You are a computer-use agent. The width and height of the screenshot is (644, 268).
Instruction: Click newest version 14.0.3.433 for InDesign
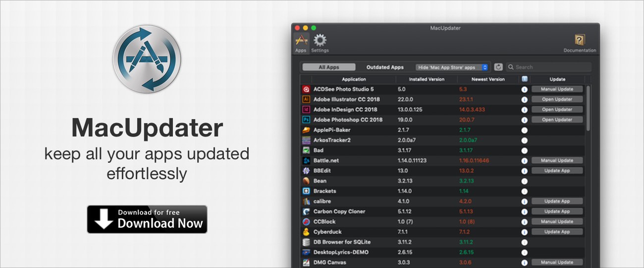coord(472,110)
